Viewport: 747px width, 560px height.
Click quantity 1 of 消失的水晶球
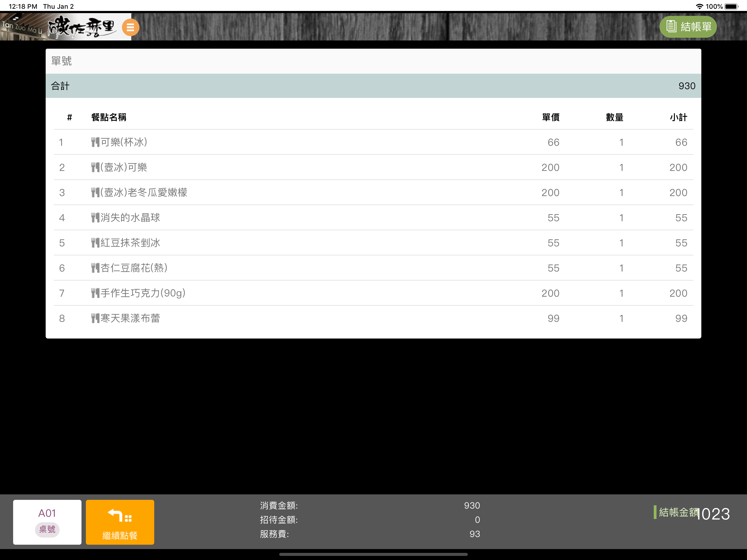point(621,217)
